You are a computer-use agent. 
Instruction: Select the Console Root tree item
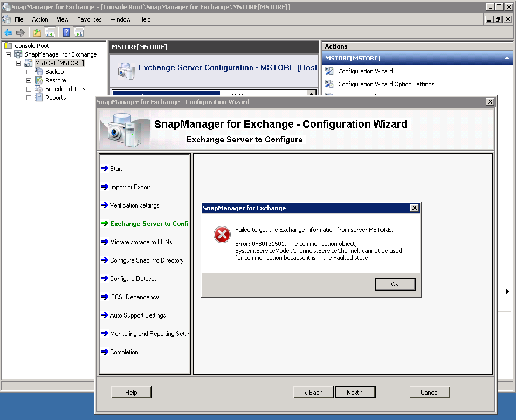click(x=32, y=46)
